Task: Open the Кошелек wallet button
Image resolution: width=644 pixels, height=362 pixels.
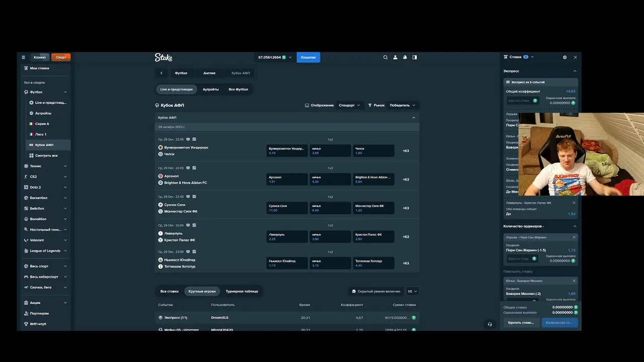Action: click(x=308, y=57)
